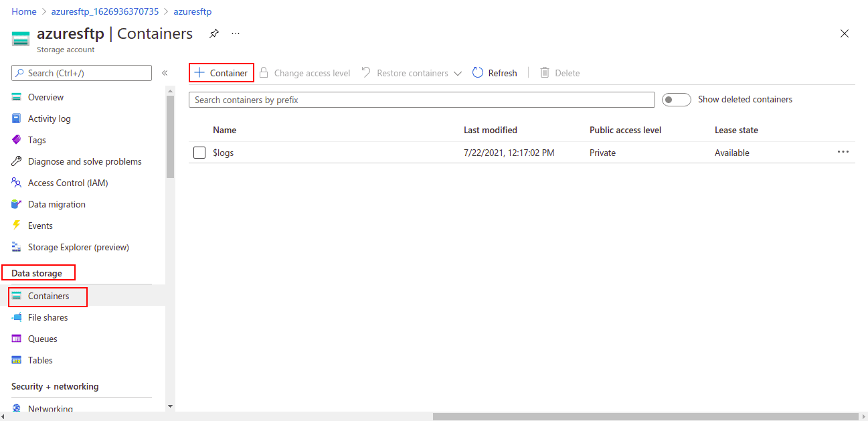Click the Storage Explorer (preview) icon
The height and width of the screenshot is (421, 868).
17,247
